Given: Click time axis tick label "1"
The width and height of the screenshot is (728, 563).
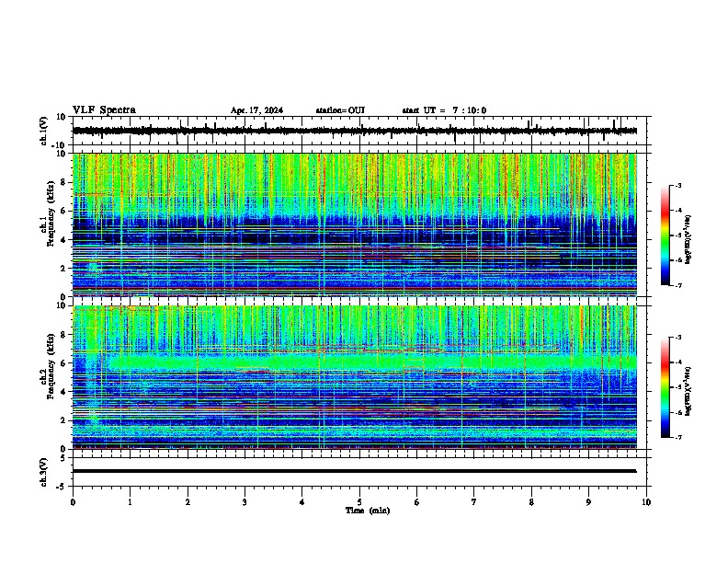Looking at the screenshot, I should coord(130,502).
